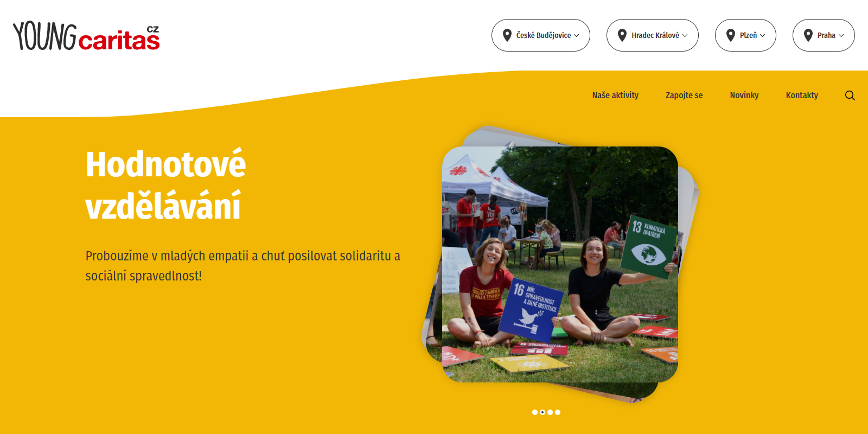
Task: Click location pin icon for Plzeň
Action: click(x=731, y=35)
